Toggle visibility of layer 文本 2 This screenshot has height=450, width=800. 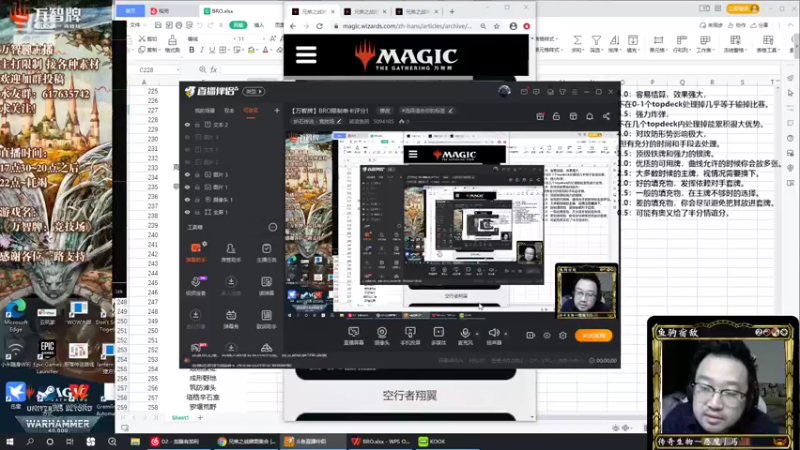[x=188, y=124]
